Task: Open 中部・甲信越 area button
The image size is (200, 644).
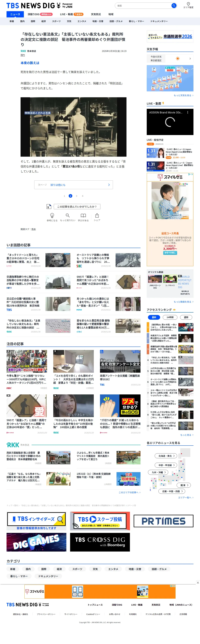Action: tap(166, 465)
